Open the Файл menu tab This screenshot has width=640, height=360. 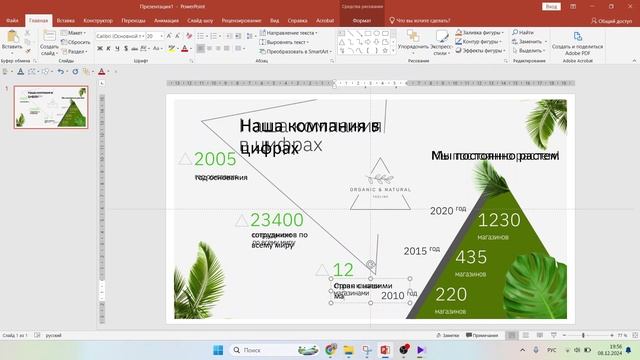pyautogui.click(x=12, y=20)
